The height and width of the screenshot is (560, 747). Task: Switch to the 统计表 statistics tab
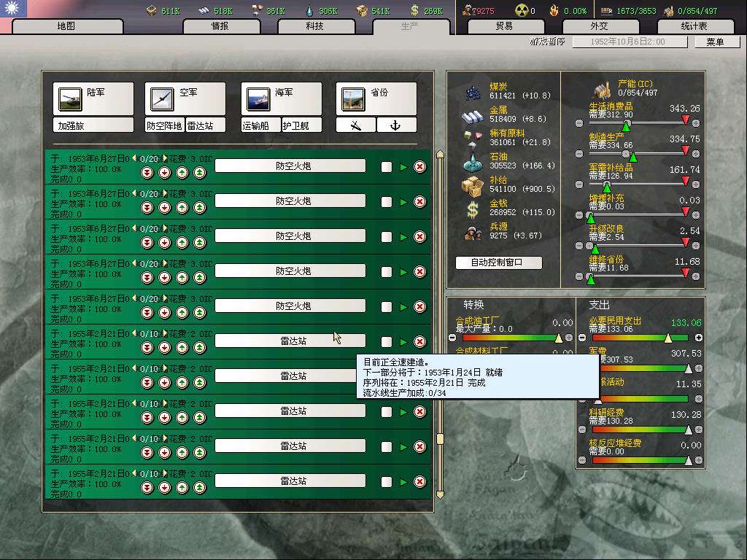tap(694, 26)
